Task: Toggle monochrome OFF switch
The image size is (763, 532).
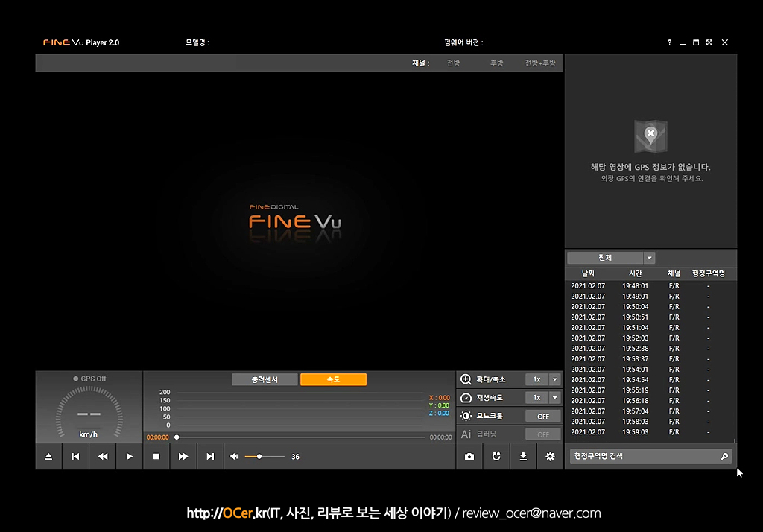Action: pos(543,417)
